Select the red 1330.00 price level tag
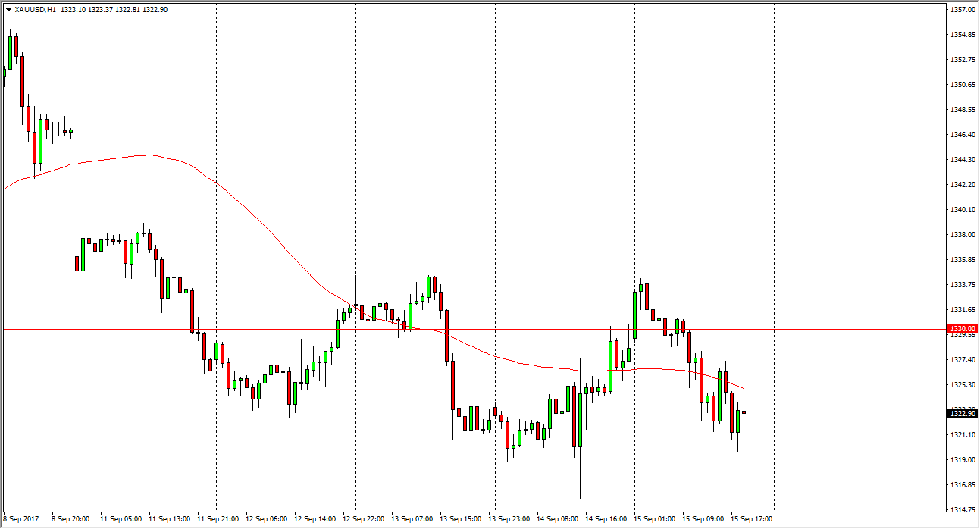Viewport: 980px width, 529px height. pyautogui.click(x=963, y=329)
